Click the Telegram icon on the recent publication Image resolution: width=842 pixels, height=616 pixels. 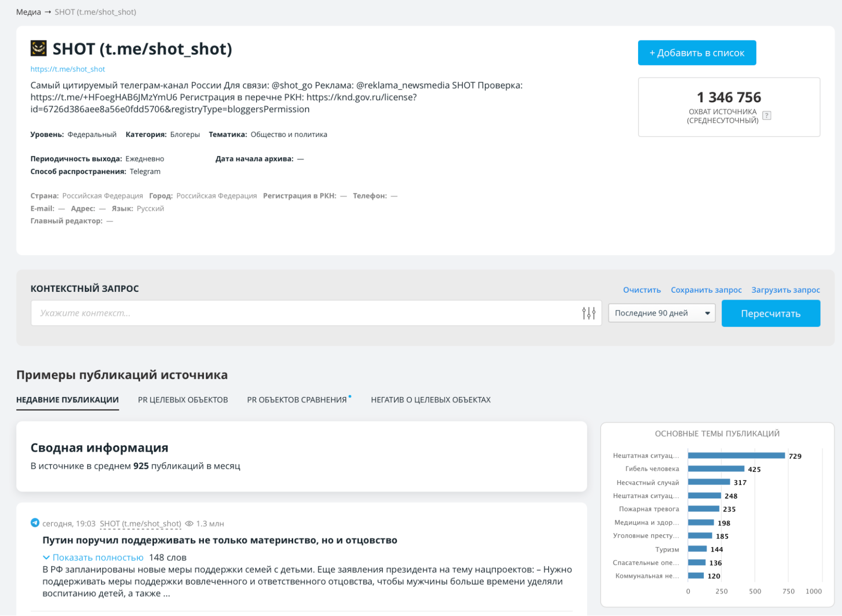pos(35,524)
